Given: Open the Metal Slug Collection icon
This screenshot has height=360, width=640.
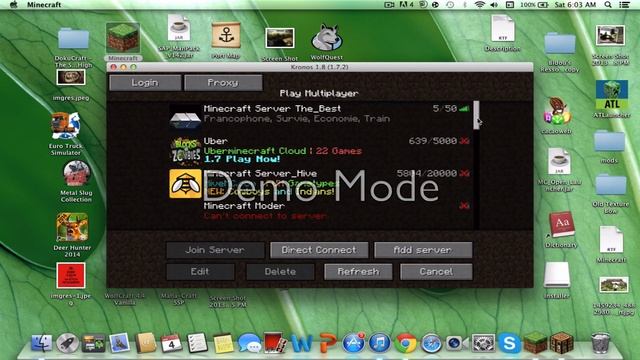Looking at the screenshot, I should click(76, 174).
